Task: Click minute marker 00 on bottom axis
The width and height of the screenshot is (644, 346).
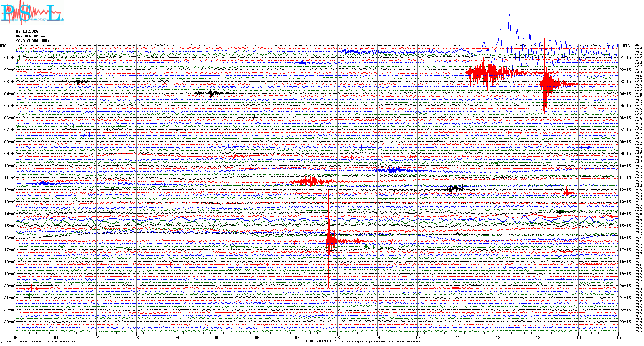Action: click(x=16, y=338)
